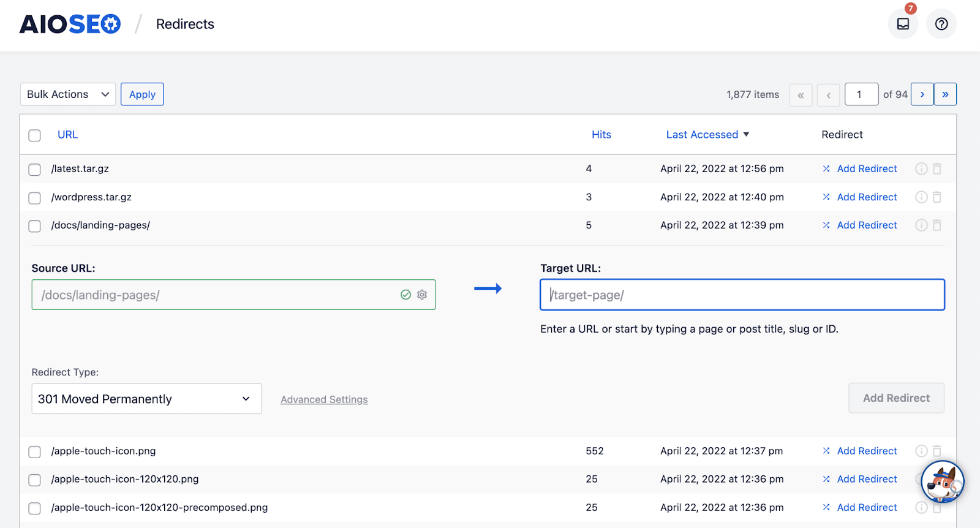The width and height of the screenshot is (980, 528).
Task: Select the /latest.tar.gz checkbox
Action: (x=35, y=169)
